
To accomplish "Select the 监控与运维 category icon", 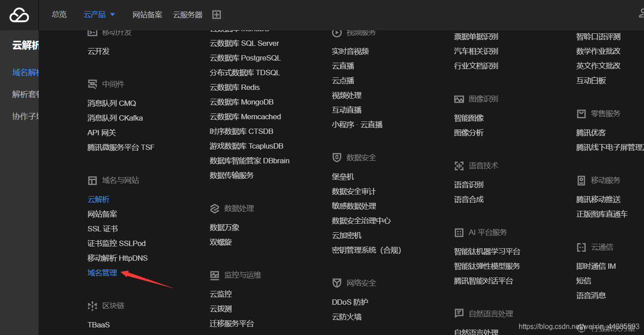I will pyautogui.click(x=215, y=275).
